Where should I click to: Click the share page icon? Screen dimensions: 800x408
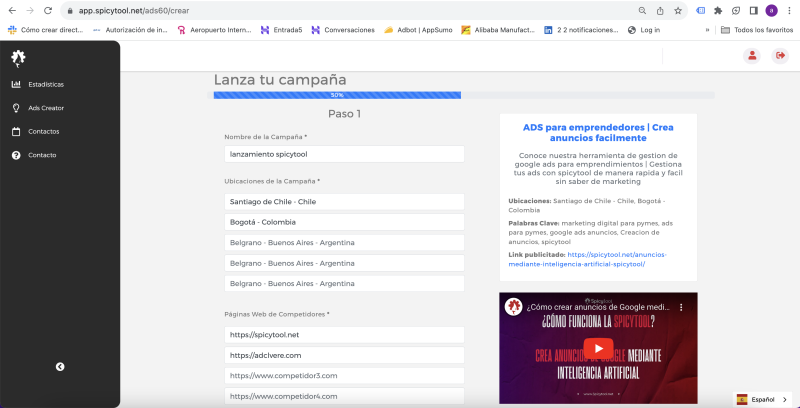point(660,11)
